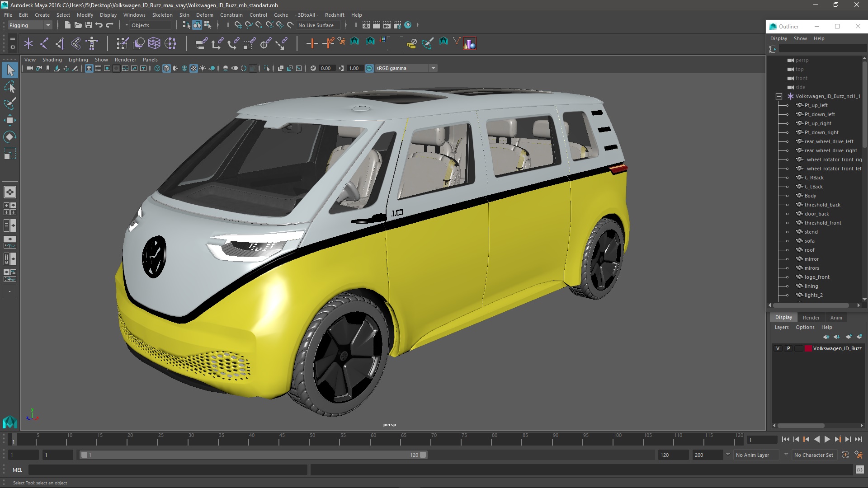Open the Rigging menu set dropdown
Viewport: 868px width, 488px height.
pyautogui.click(x=30, y=25)
